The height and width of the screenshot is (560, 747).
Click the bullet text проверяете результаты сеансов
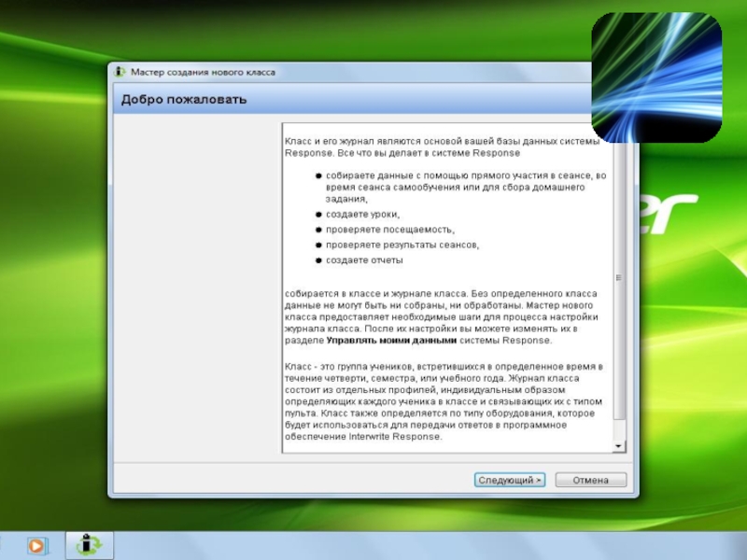[x=402, y=245]
